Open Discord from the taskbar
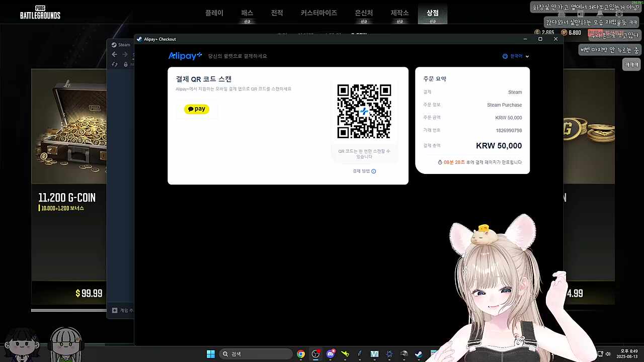The image size is (644, 362). (331, 354)
